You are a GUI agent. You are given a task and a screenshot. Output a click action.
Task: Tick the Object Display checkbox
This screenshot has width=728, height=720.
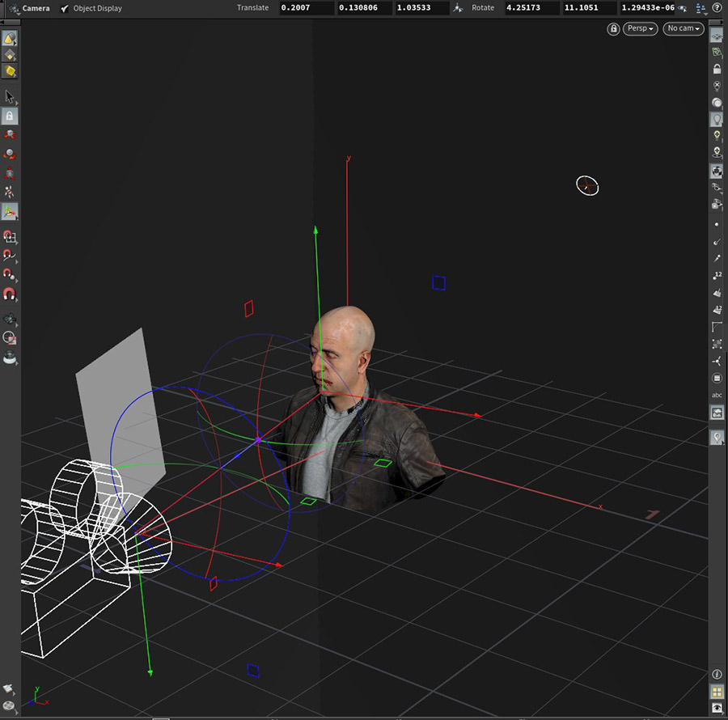point(65,8)
